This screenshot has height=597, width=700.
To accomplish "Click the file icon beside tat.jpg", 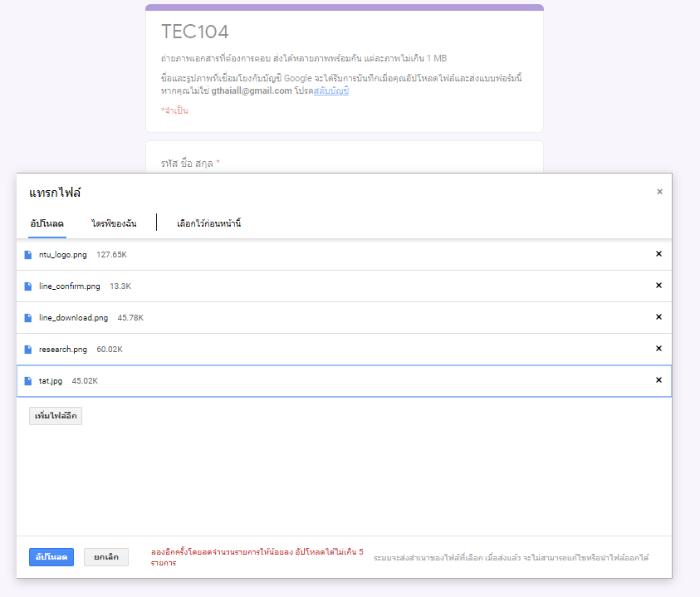I will [x=28, y=381].
